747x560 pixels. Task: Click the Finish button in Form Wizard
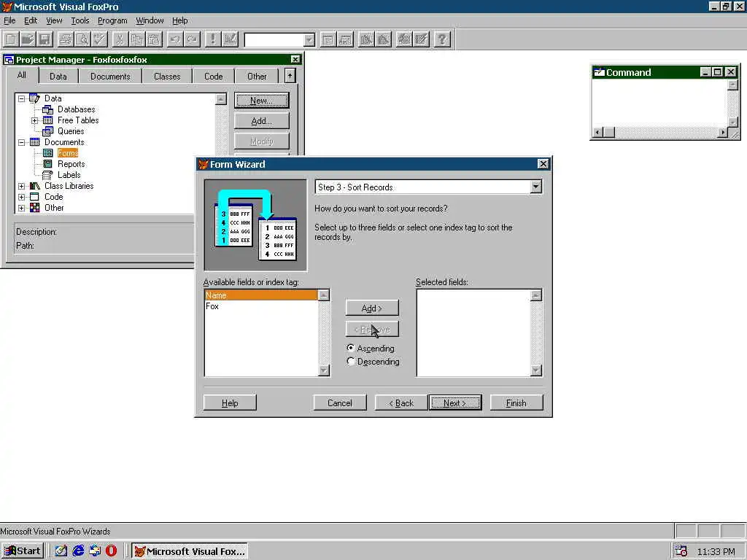[516, 402]
